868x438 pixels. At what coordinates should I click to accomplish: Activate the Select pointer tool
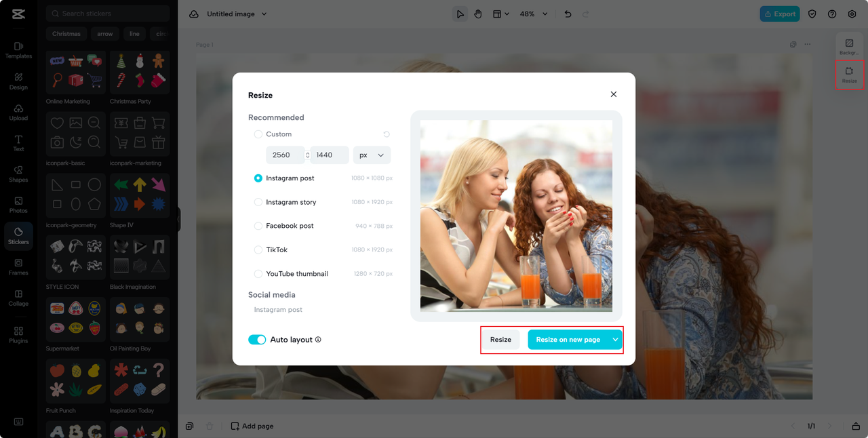tap(460, 14)
